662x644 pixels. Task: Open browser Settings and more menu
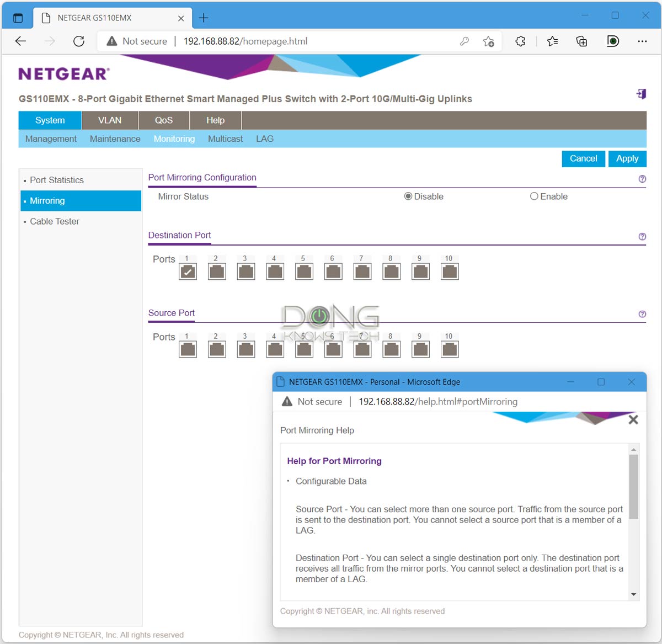tap(642, 41)
